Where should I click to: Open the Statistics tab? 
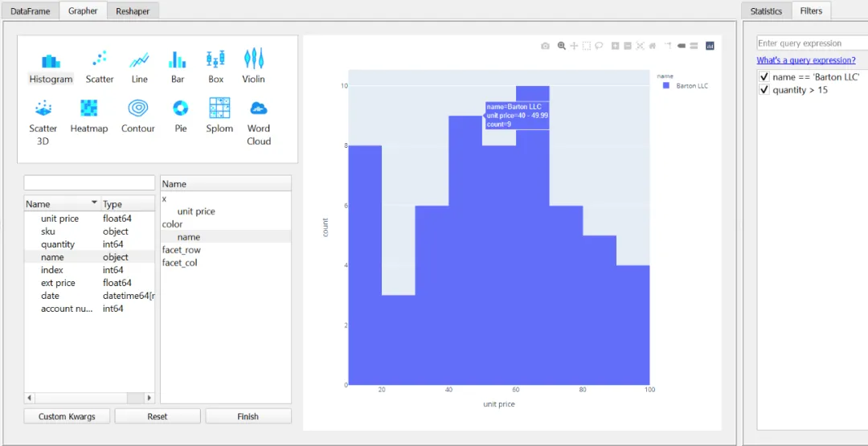point(766,11)
